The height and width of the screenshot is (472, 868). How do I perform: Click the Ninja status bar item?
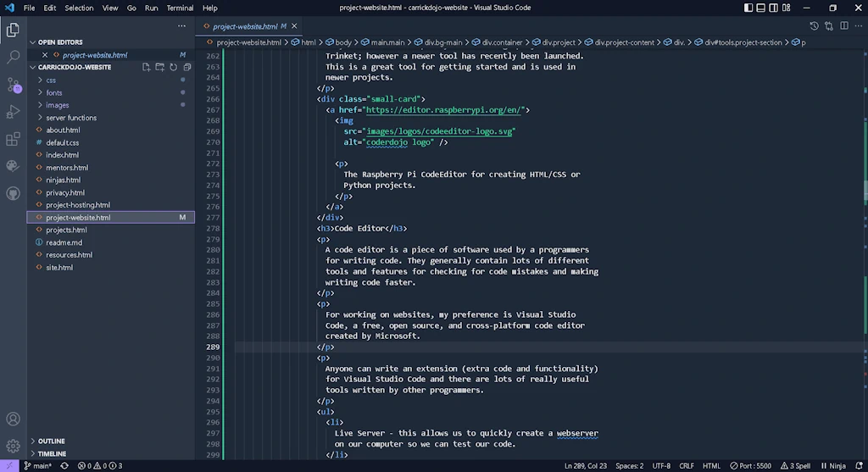[833, 466]
